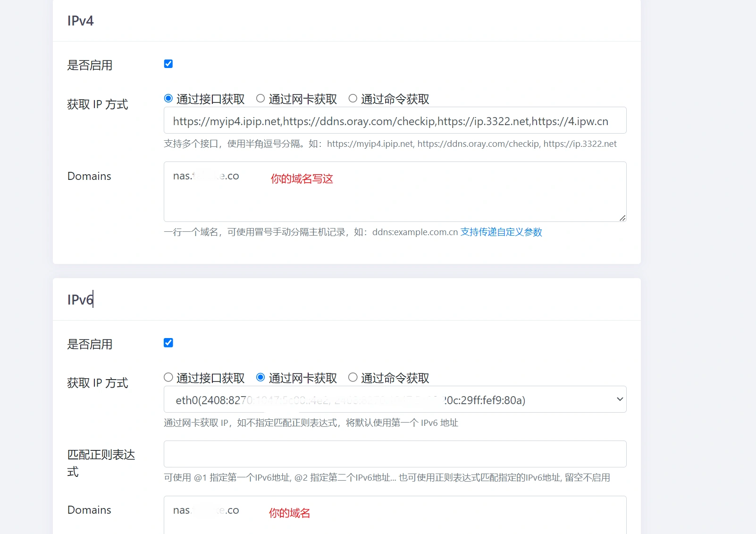Viewport: 756px width, 534px height.
Task: Click the IPv4 Domains field label
Action: [89, 177]
